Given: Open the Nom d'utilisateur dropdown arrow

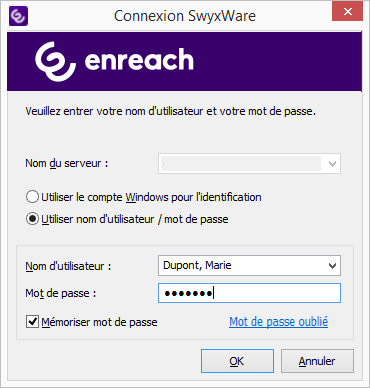Looking at the screenshot, I should pos(332,266).
